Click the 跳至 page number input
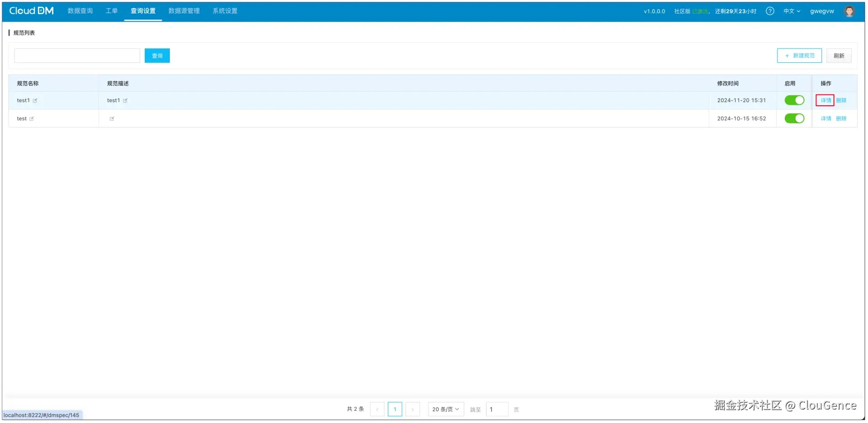This screenshot has height=423, width=868. pyautogui.click(x=497, y=409)
